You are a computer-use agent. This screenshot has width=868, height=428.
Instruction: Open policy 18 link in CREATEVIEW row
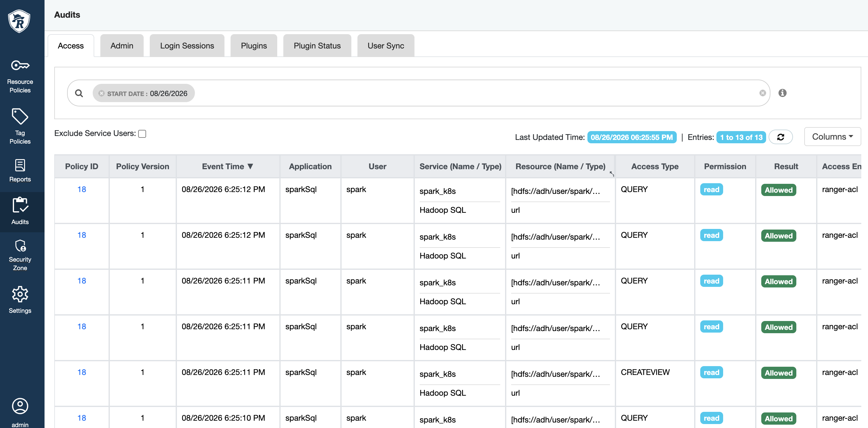point(81,372)
